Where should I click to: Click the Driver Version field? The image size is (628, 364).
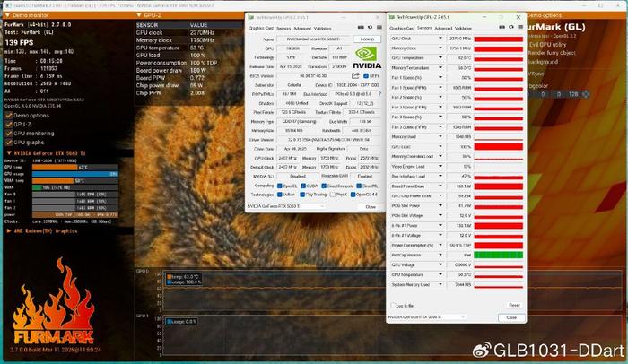point(329,140)
